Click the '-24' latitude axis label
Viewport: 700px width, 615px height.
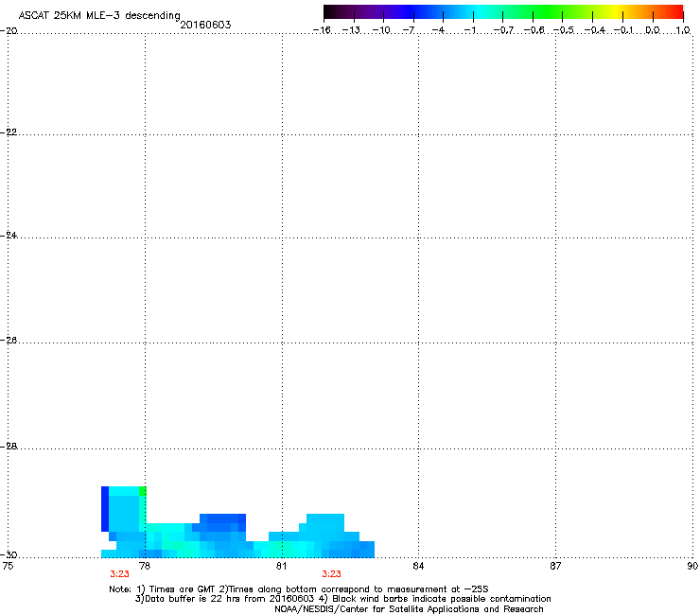click(x=9, y=235)
